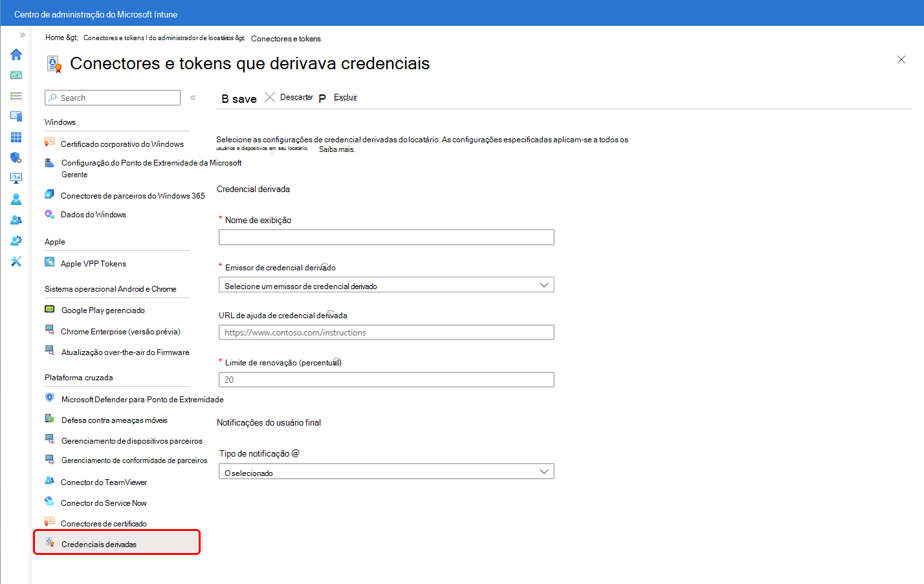Click the Notificações do usuário final heading
Viewport: 924px width, 584px height.
pyautogui.click(x=269, y=422)
